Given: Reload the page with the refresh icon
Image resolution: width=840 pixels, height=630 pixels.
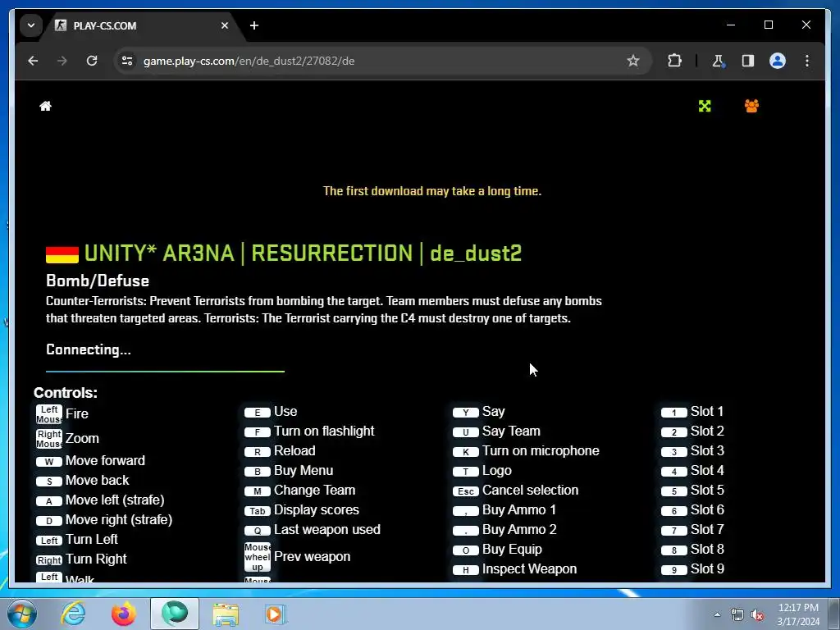Looking at the screenshot, I should (x=92, y=61).
